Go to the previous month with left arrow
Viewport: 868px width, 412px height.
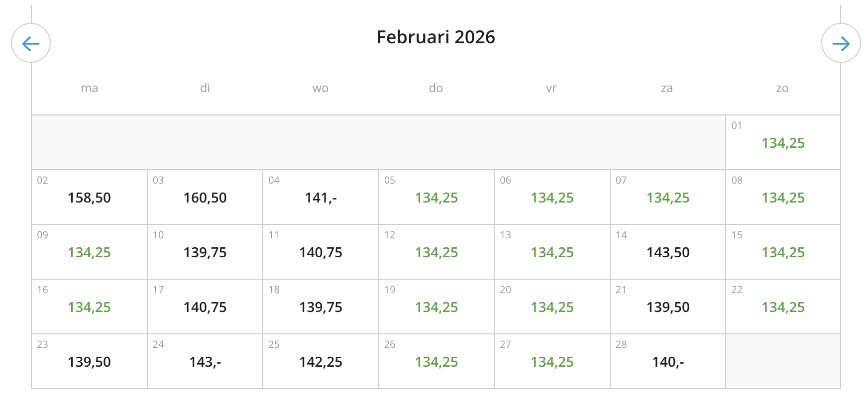(31, 43)
